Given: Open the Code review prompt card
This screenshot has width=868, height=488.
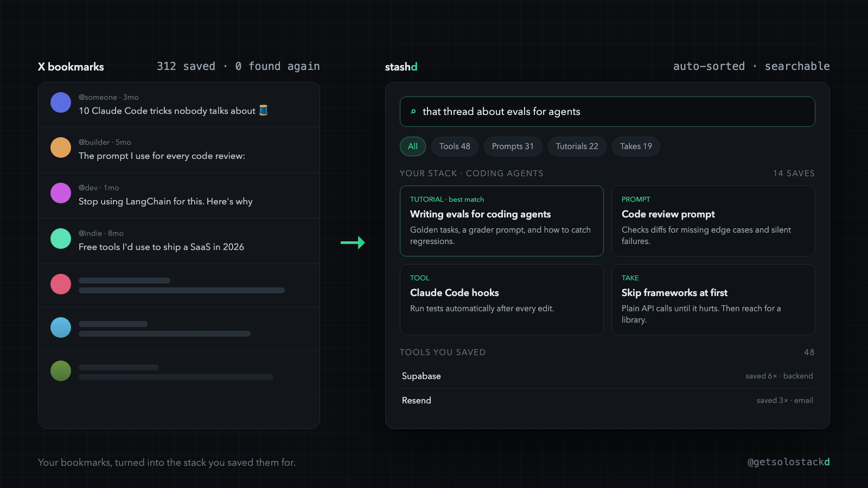Looking at the screenshot, I should click(x=713, y=221).
